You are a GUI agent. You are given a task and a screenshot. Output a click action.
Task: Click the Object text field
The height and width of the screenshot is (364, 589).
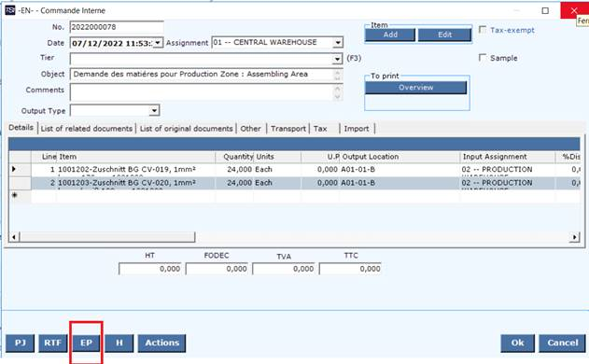206,75
